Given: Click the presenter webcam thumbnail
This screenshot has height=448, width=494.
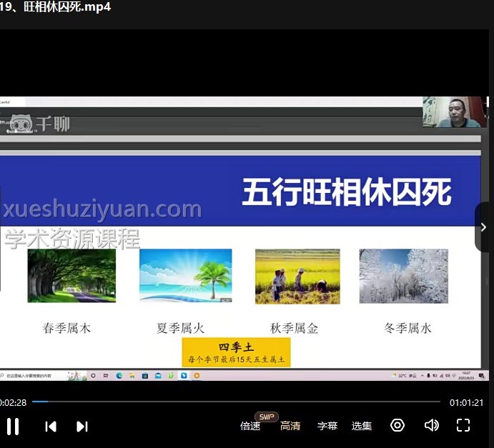Looking at the screenshot, I should [x=455, y=112].
